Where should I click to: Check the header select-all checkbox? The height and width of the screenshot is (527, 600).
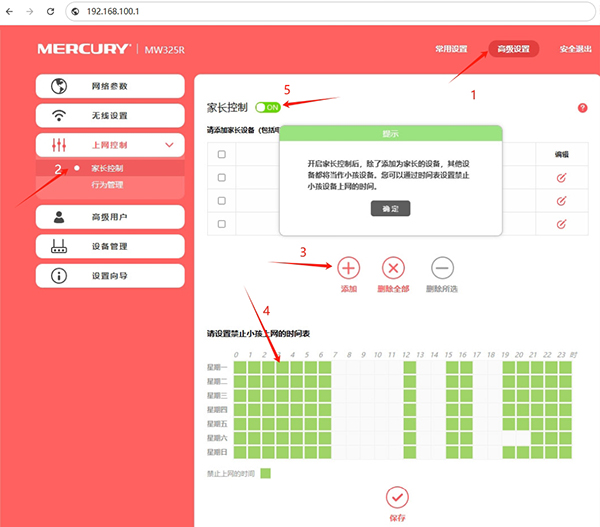(x=221, y=154)
